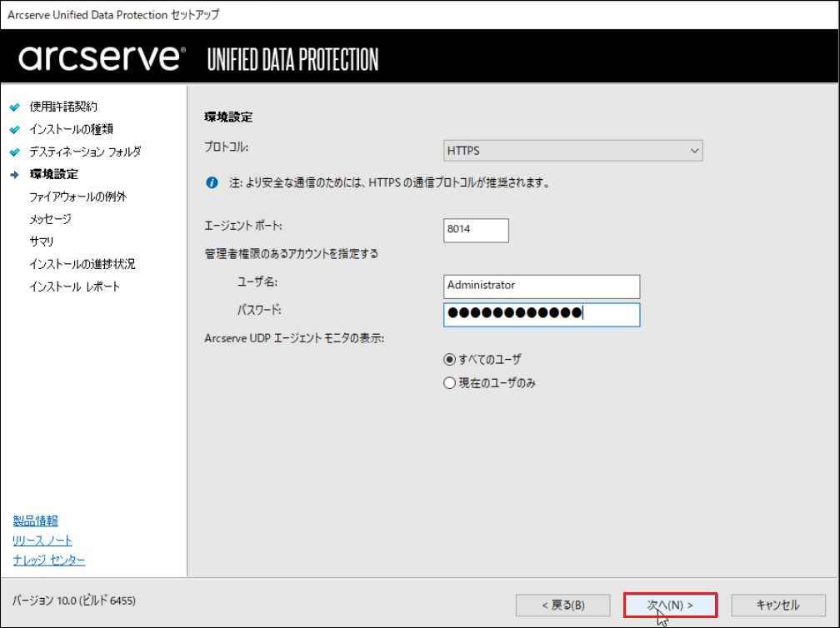Click the UNIFIED DATA PROTECTION banner text

tap(292, 59)
